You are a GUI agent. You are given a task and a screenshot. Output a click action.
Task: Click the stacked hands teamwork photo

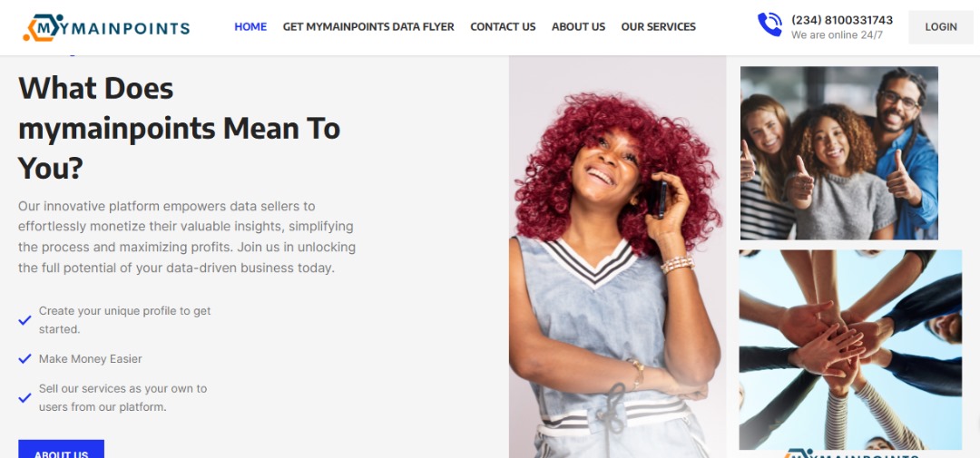[x=850, y=350]
